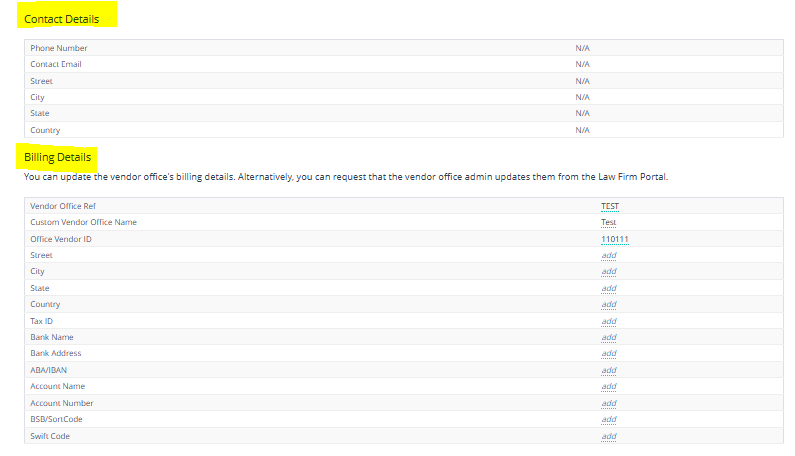The height and width of the screenshot is (456, 795).
Task: Add the Bank Name value
Action: pos(608,337)
